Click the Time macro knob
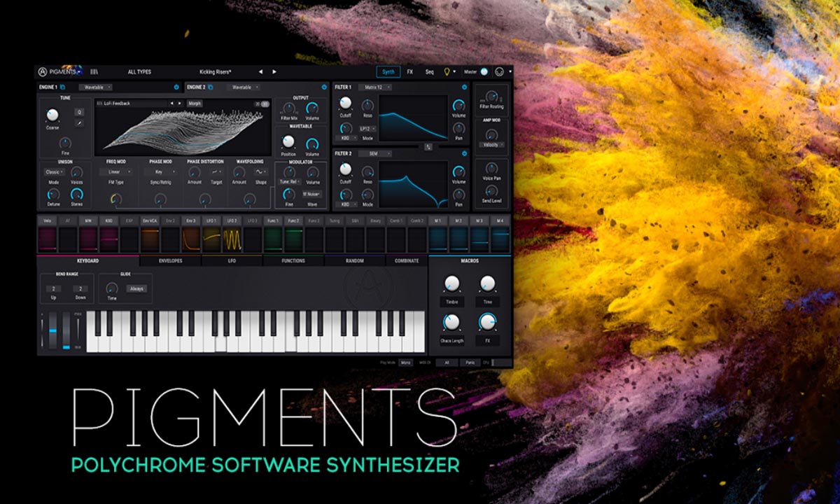This screenshot has height=504, width=840. 487,283
